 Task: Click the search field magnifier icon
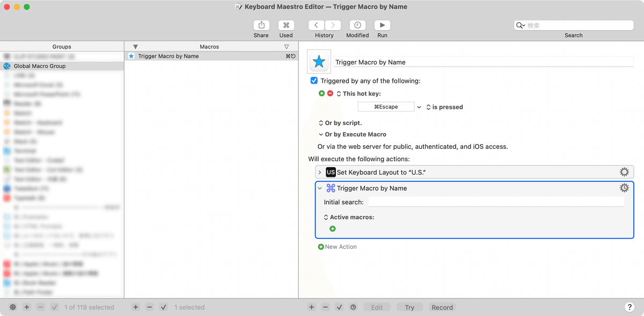point(520,25)
